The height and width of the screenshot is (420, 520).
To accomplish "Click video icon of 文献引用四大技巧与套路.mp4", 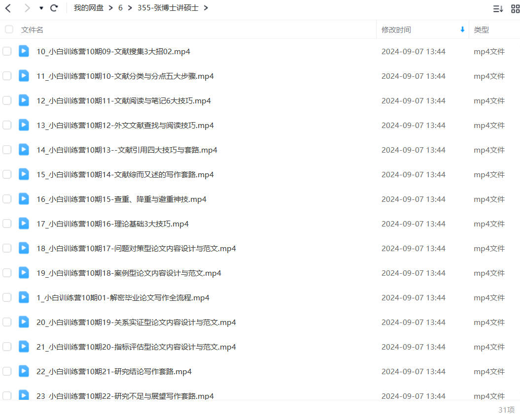I will [x=24, y=149].
